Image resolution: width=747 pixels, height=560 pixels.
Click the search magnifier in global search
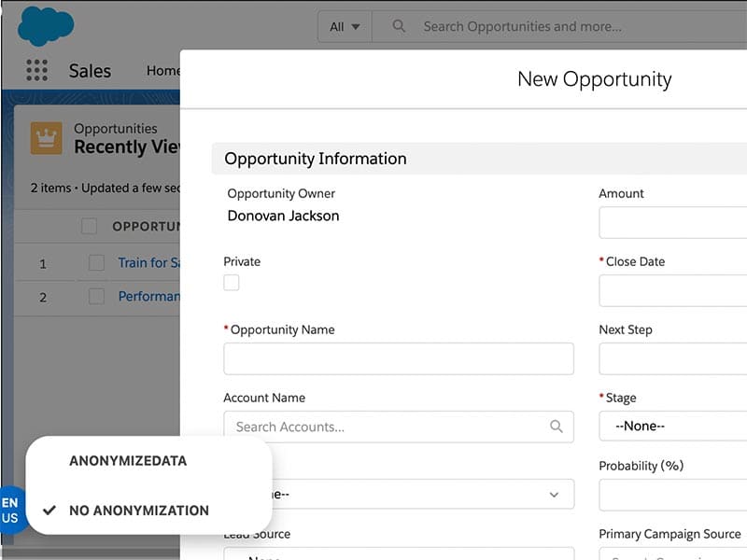399,26
